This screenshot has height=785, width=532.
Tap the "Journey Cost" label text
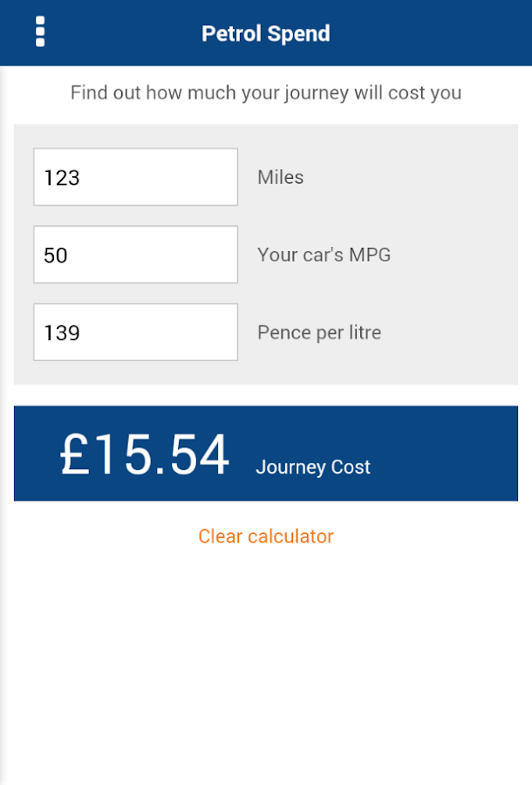pos(313,468)
